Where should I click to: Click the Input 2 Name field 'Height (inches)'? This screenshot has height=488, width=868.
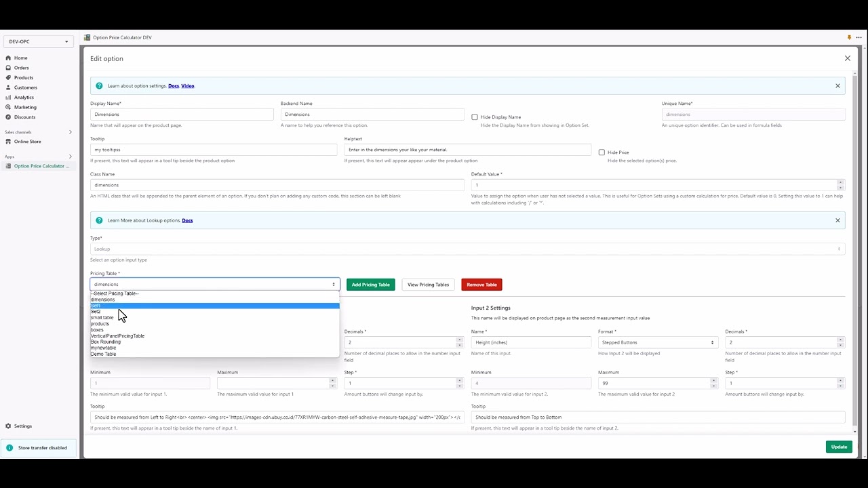coord(531,342)
